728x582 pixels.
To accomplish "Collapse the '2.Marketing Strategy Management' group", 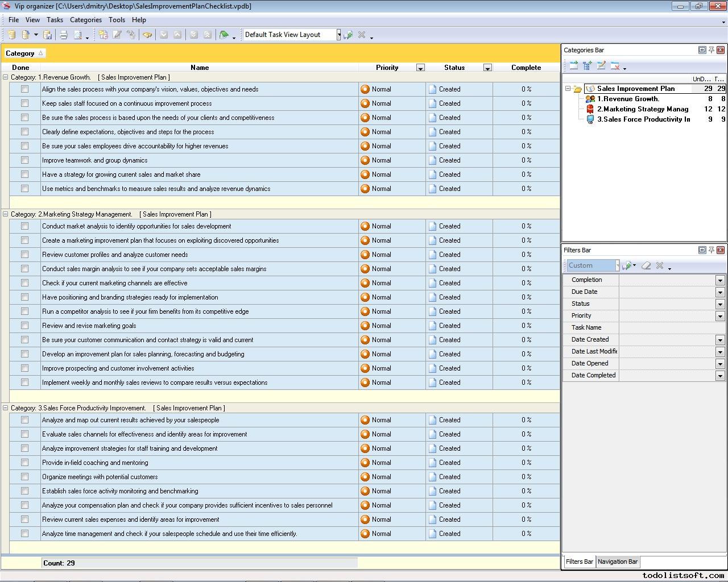I will coord(6,214).
